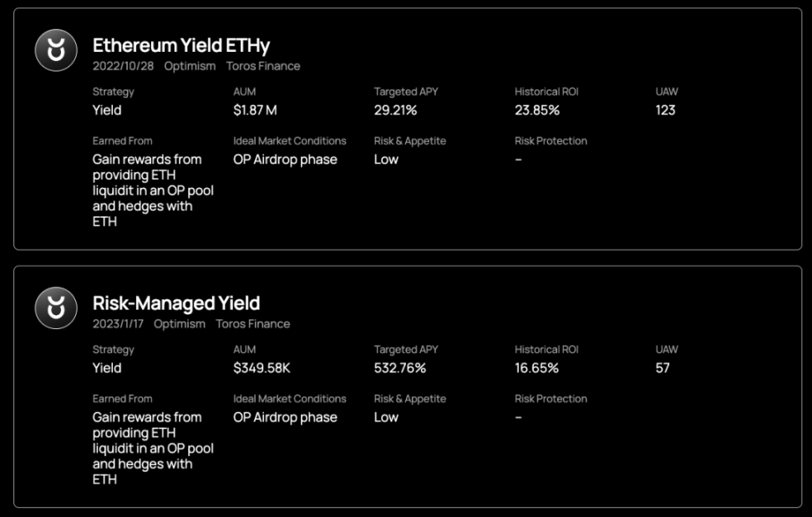Image resolution: width=812 pixels, height=517 pixels.
Task: Click the 2023/1/17 date on Risk-Managed card
Action: (118, 324)
